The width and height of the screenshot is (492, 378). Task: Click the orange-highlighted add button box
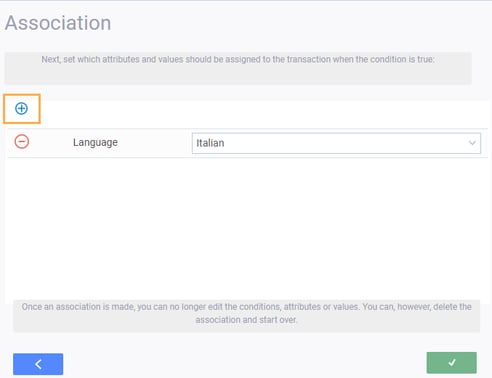click(x=22, y=109)
